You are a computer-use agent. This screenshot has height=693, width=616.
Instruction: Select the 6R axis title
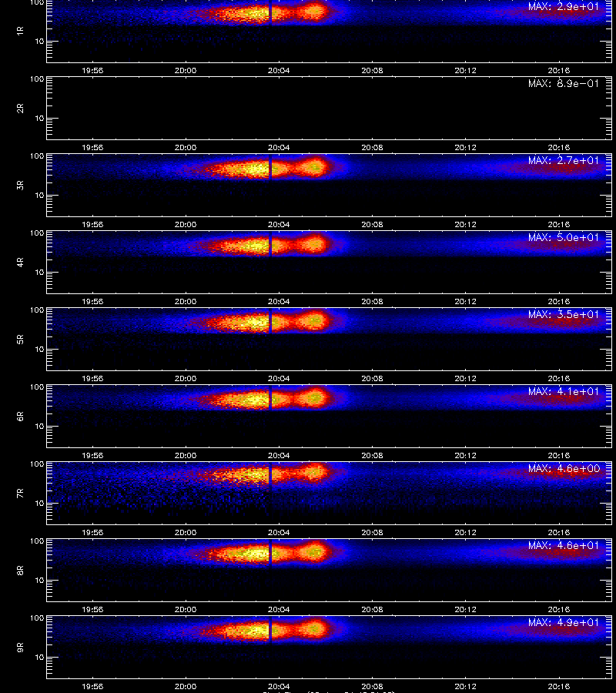[20, 416]
